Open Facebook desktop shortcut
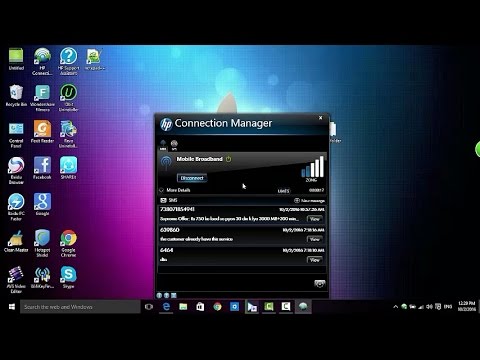The image size is (480, 360). pyautogui.click(x=42, y=168)
